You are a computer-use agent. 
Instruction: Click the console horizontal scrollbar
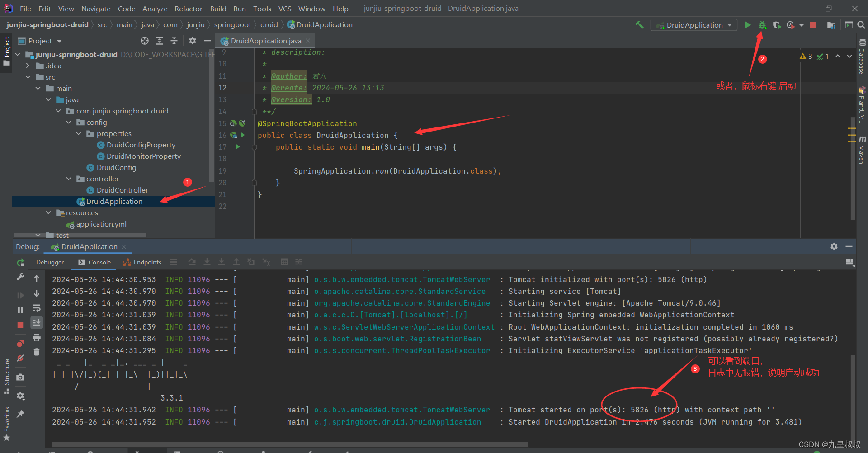point(290,444)
